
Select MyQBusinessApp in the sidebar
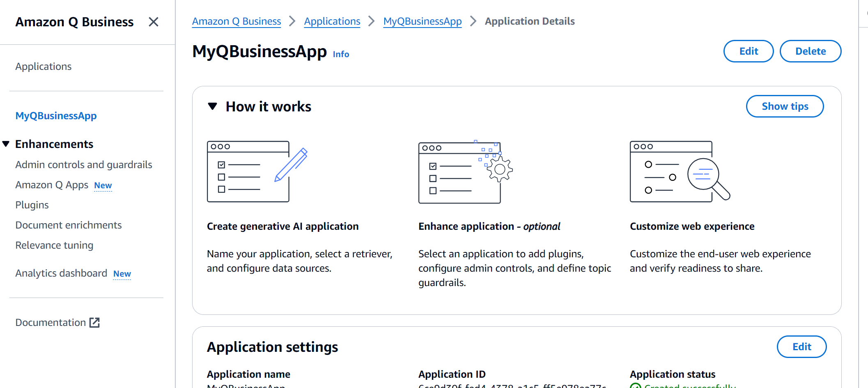[x=56, y=116]
